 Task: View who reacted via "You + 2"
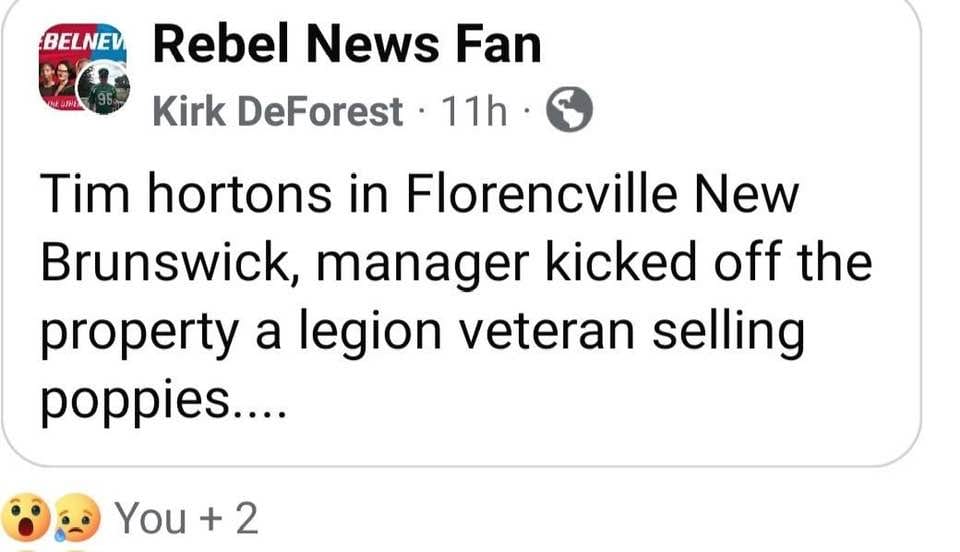click(187, 518)
